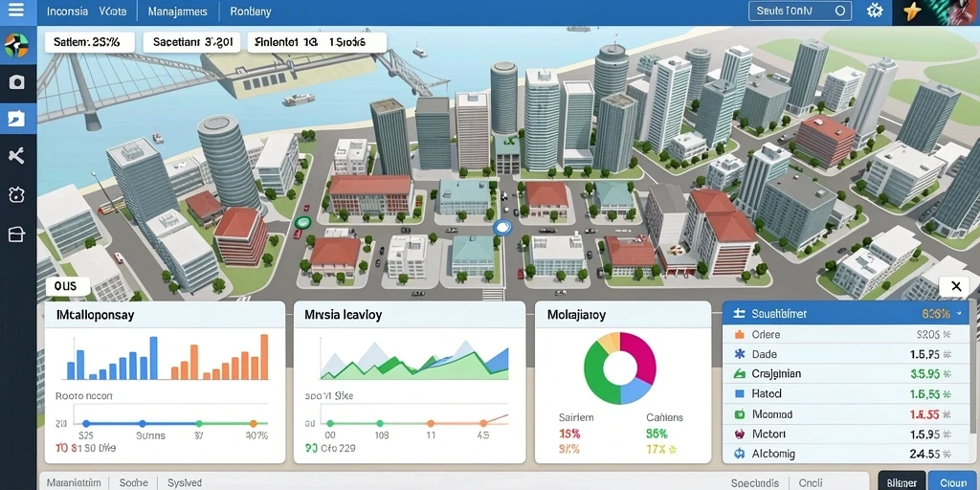Open the storage box icon in sidebar
Image resolution: width=980 pixels, height=490 pixels.
point(16,234)
